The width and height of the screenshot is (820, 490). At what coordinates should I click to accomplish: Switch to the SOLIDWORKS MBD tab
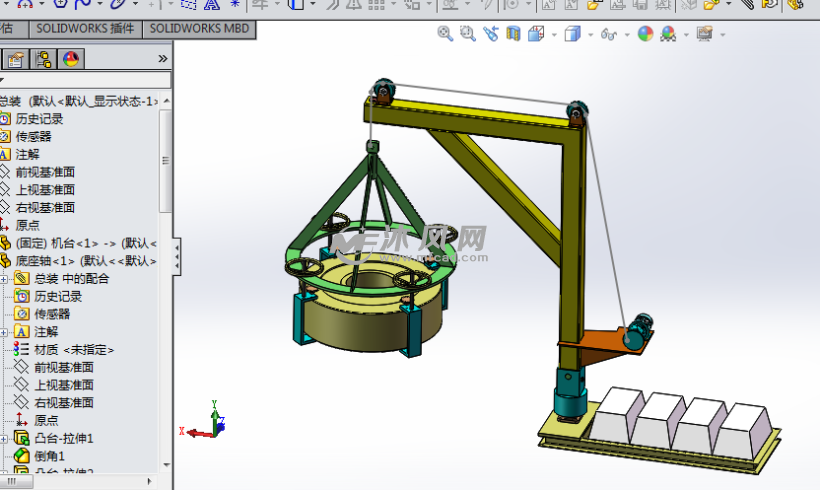pyautogui.click(x=200, y=28)
